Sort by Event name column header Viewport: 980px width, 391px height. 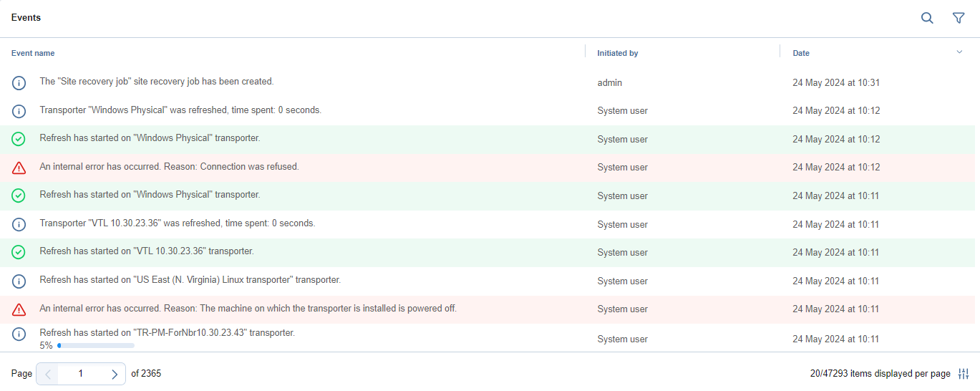click(33, 53)
